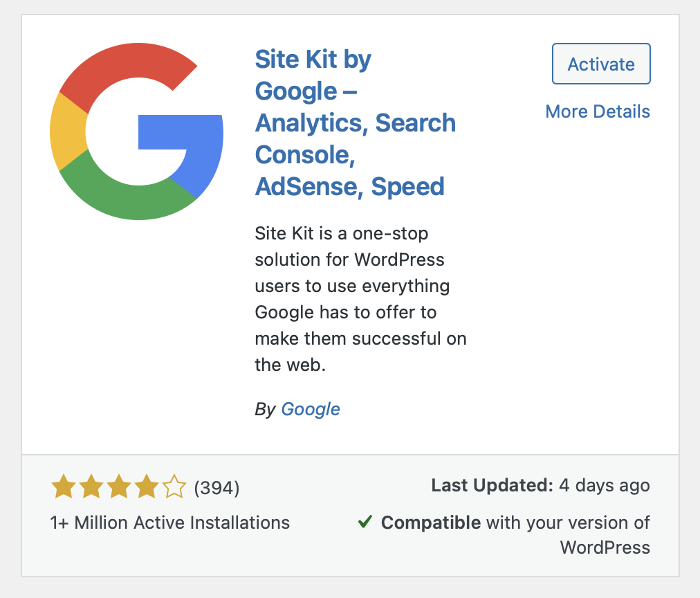Click the 1+ Million Active Installations text
This screenshot has height=598, width=700.
tap(170, 523)
